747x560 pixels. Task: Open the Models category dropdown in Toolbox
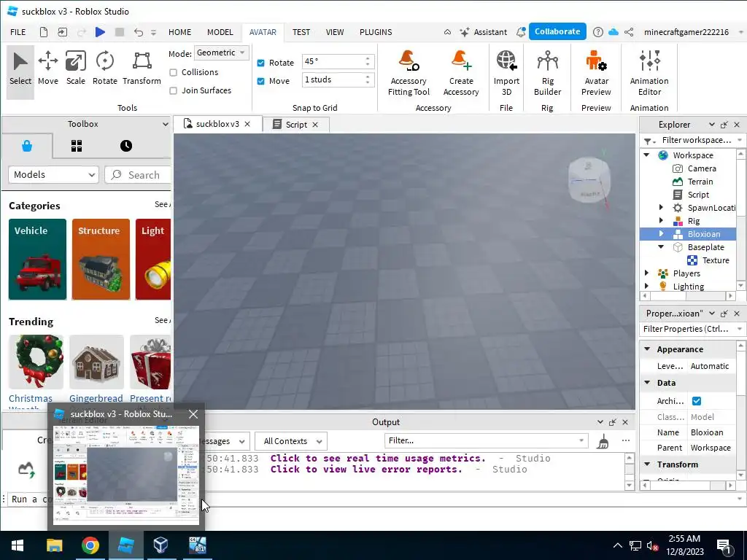pos(53,175)
